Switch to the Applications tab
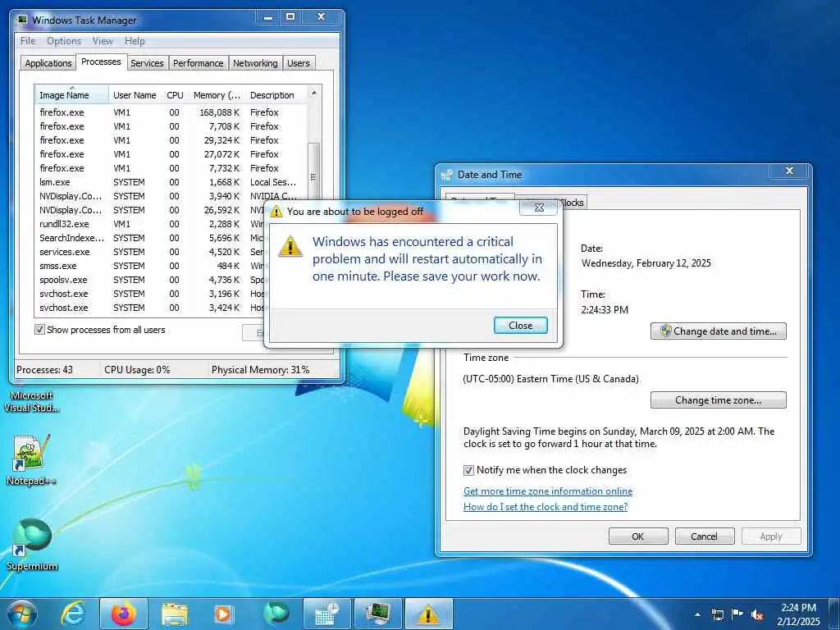The width and height of the screenshot is (840, 630). 48,63
